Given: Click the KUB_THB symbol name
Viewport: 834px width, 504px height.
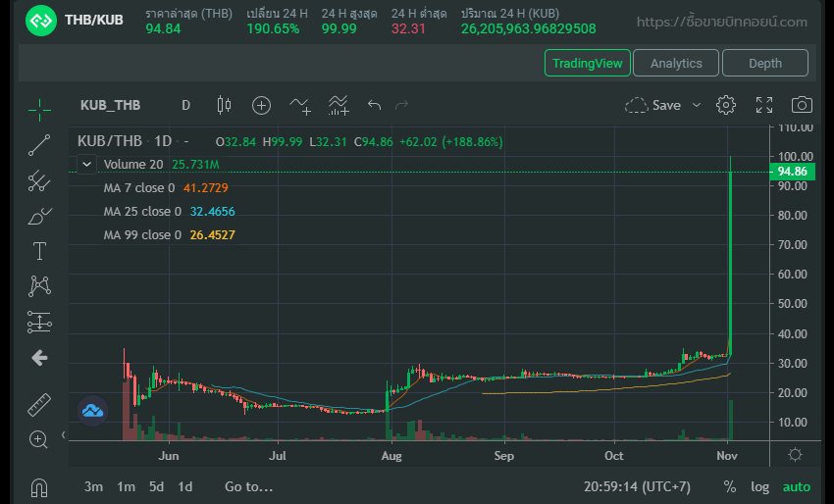Looking at the screenshot, I should click(110, 105).
